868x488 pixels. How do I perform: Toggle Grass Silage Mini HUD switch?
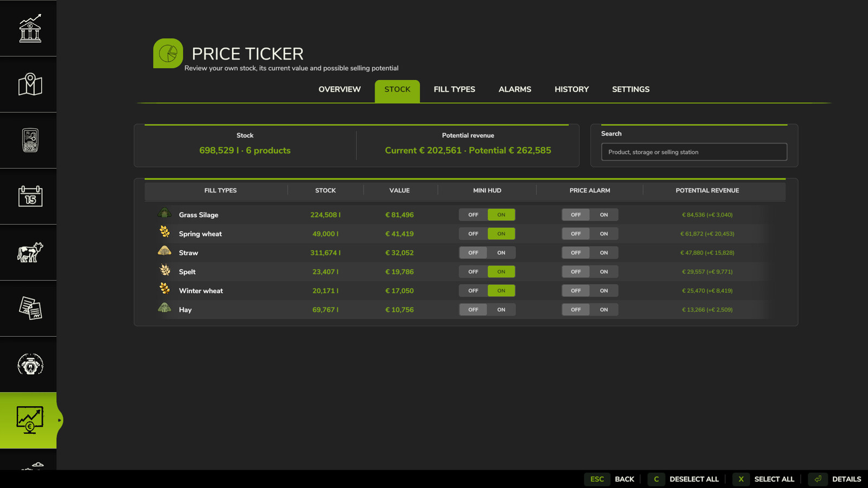tap(487, 215)
